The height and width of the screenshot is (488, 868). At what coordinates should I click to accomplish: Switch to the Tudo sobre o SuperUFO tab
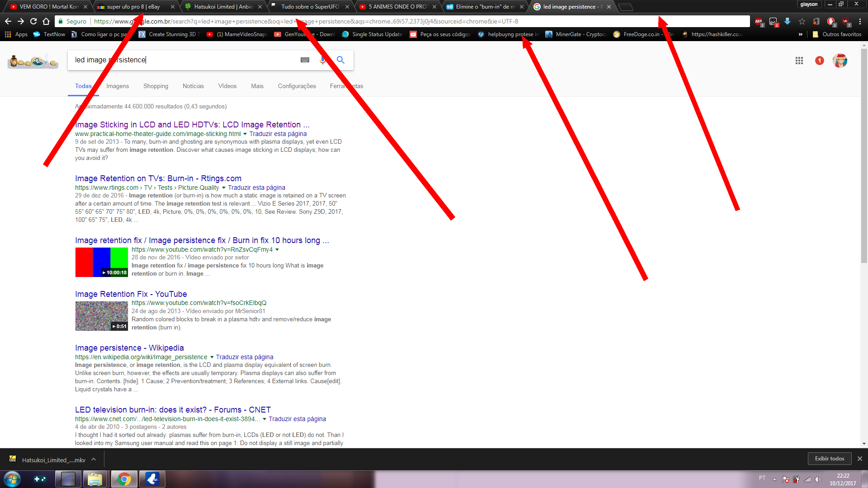tap(310, 7)
